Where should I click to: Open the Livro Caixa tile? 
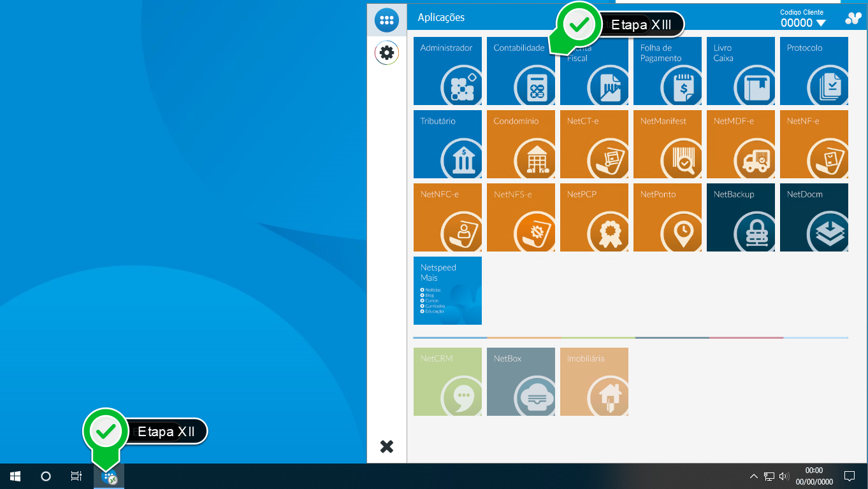[x=741, y=71]
